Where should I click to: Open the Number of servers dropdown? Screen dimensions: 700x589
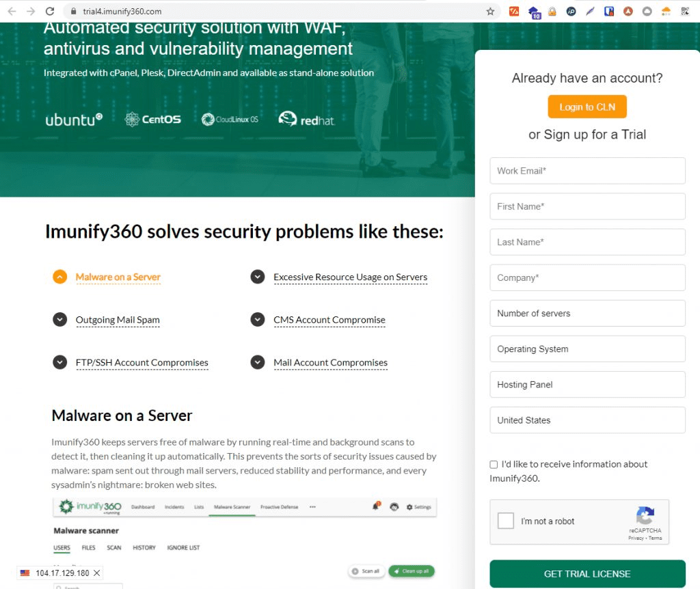click(587, 313)
